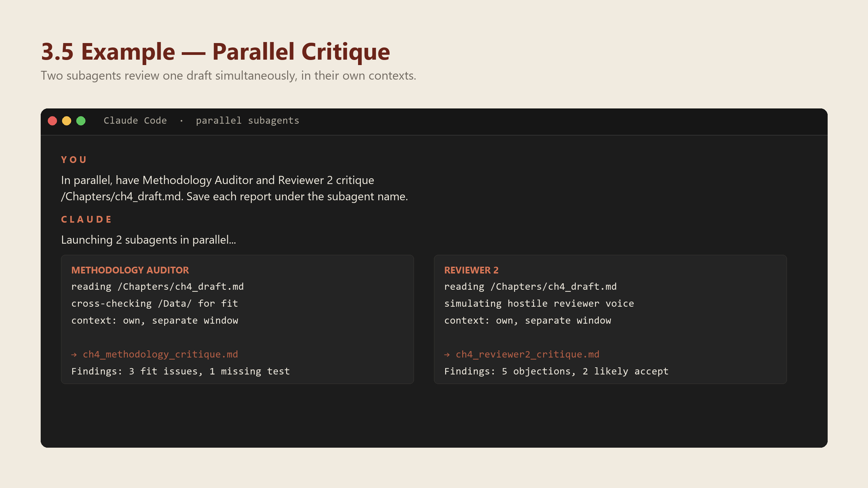The width and height of the screenshot is (868, 488).
Task: Click the slide title 3.5 Example — Parallel Critique
Action: (215, 52)
